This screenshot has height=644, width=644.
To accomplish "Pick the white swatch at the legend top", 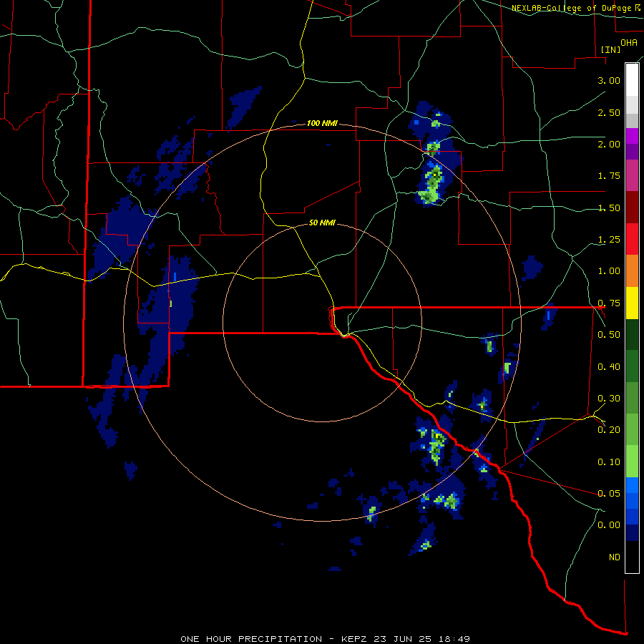I will [632, 79].
